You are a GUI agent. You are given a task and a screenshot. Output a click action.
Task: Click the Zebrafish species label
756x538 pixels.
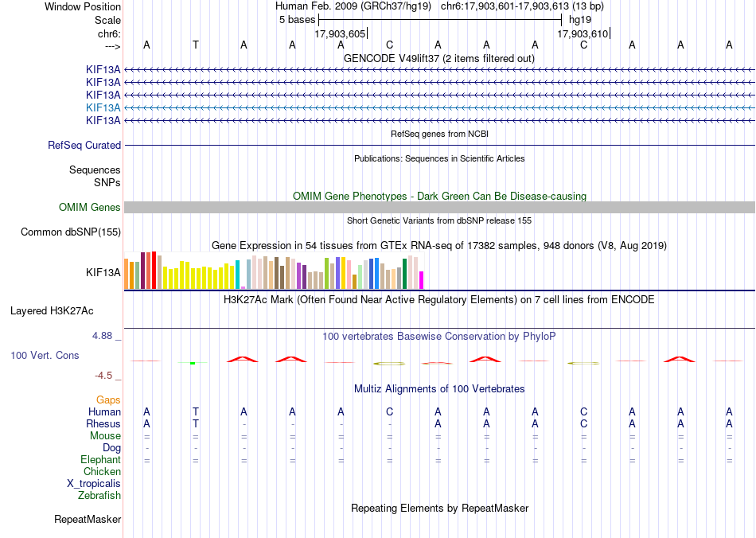pos(99,495)
